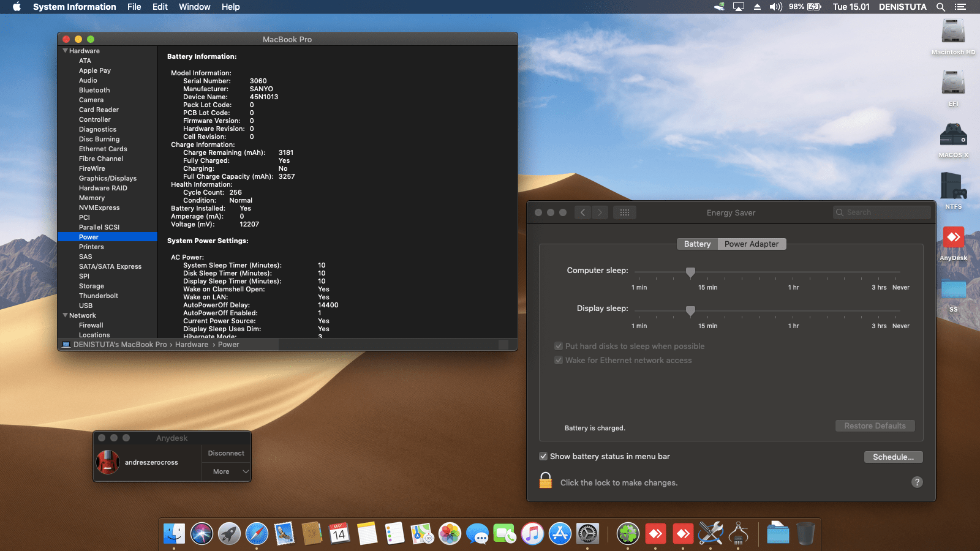Select the AnyDesk shortcut on desktop
The image size is (980, 551).
pyautogui.click(x=953, y=243)
